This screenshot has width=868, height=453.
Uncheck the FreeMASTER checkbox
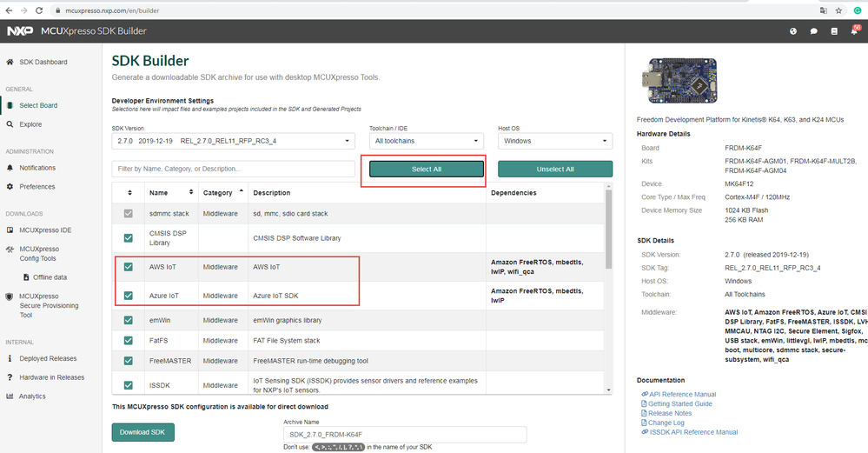[129, 361]
